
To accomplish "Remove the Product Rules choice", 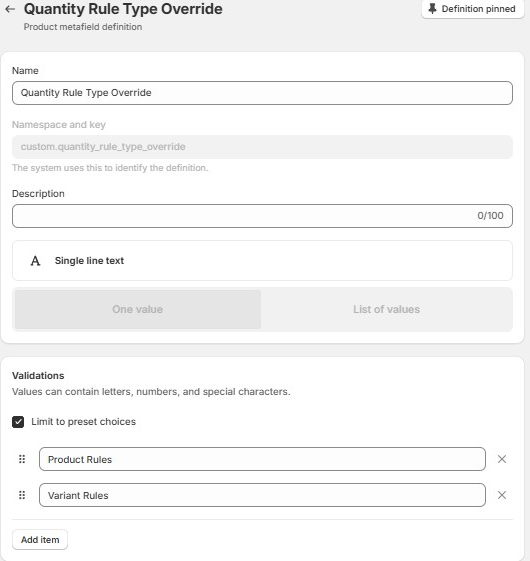I will [x=502, y=459].
